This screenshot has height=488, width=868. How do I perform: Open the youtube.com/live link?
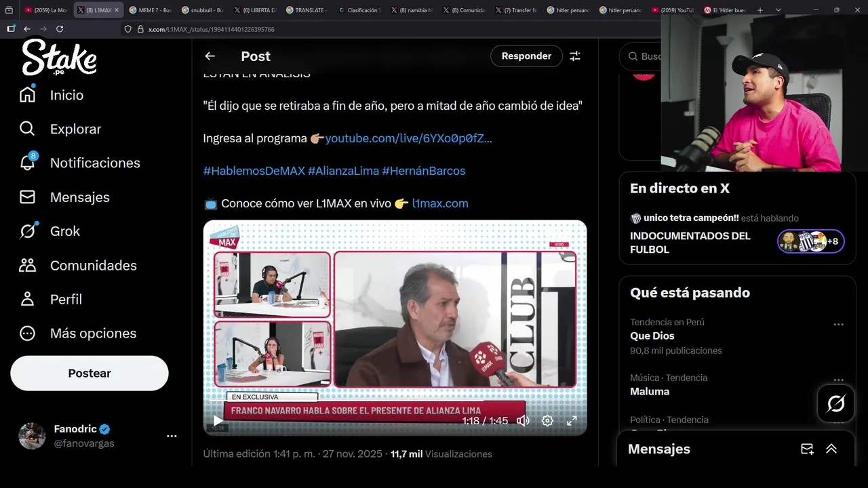[x=408, y=138]
